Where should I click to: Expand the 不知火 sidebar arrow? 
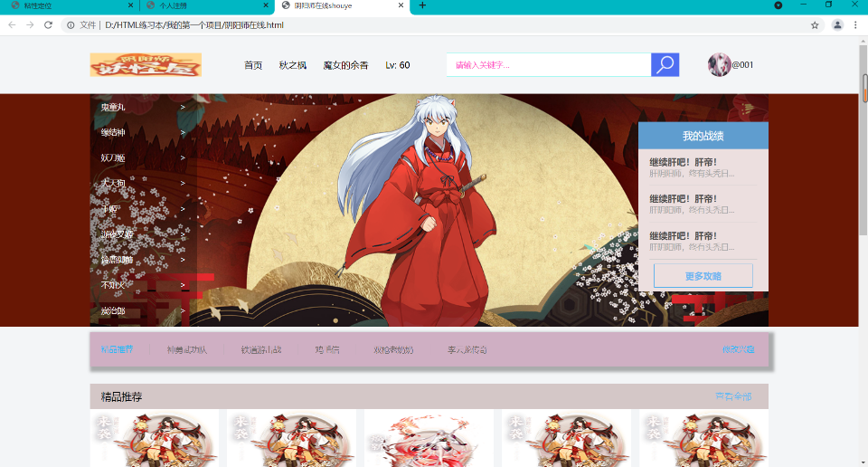[183, 285]
